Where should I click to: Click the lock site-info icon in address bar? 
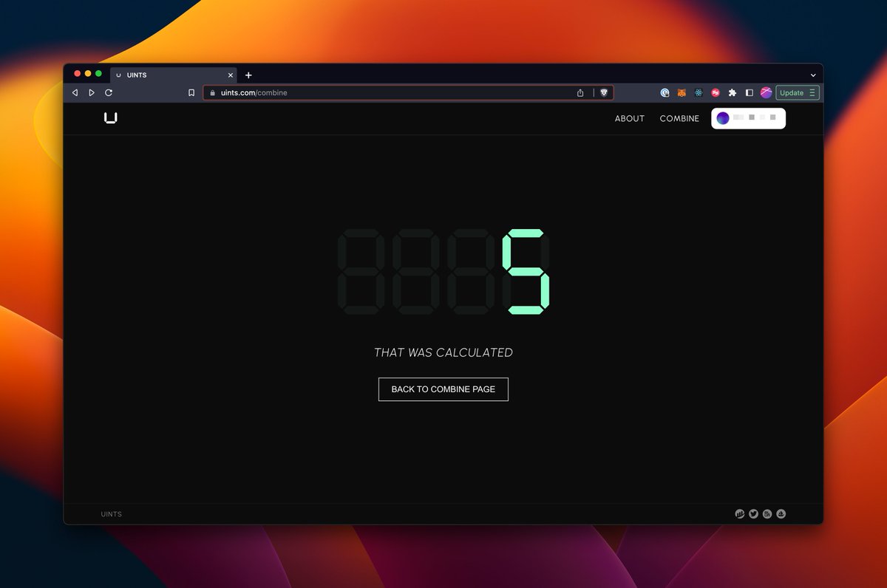click(212, 93)
